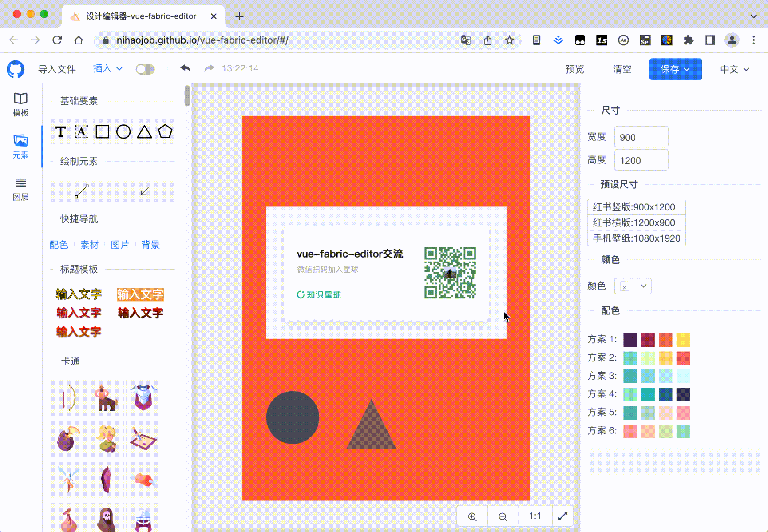Undo the last action
The width and height of the screenshot is (768, 532).
(x=185, y=68)
